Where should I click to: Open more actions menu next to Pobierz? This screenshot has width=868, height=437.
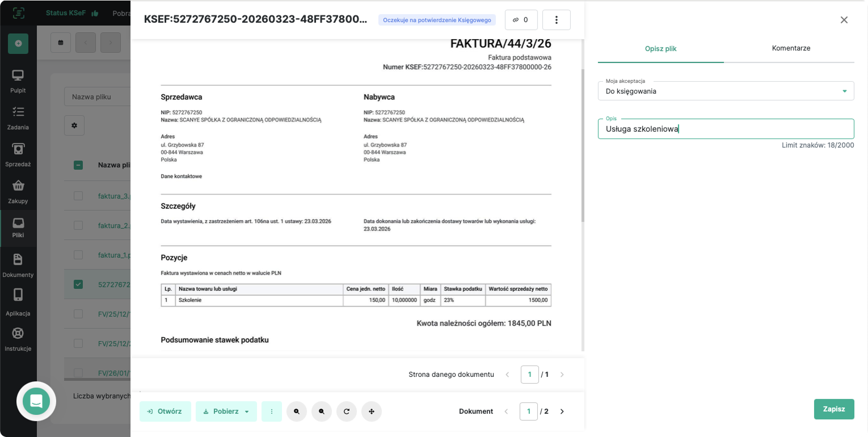tap(272, 411)
